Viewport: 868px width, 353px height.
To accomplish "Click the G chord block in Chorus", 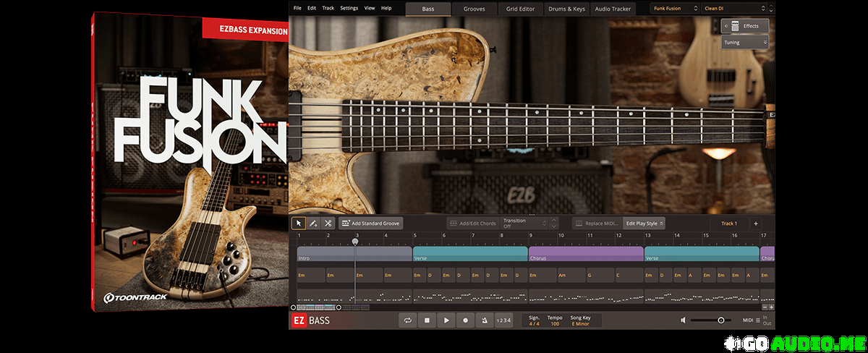I will 600,276.
